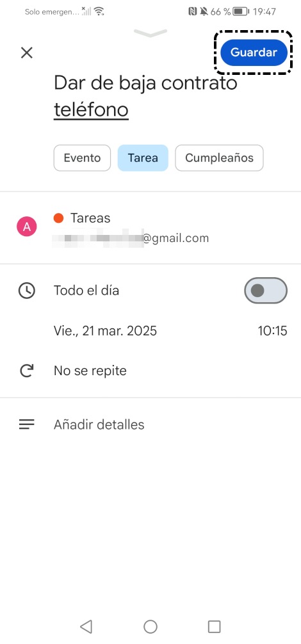
Task: Save the task with Guardar
Action: tap(254, 52)
